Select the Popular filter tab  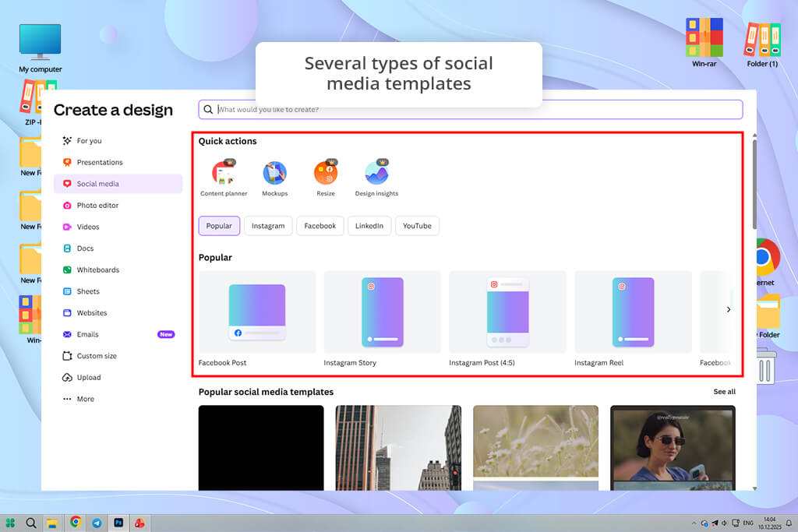pos(219,226)
